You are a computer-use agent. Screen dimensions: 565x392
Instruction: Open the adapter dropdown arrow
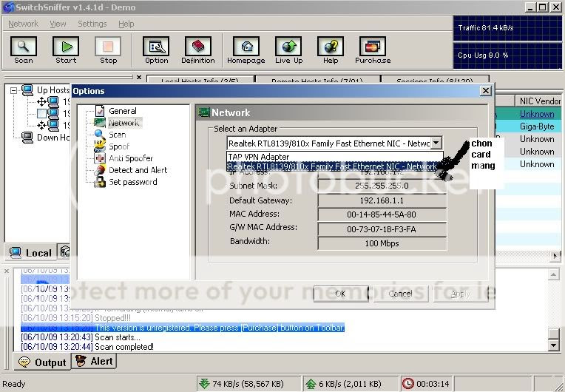[436, 143]
